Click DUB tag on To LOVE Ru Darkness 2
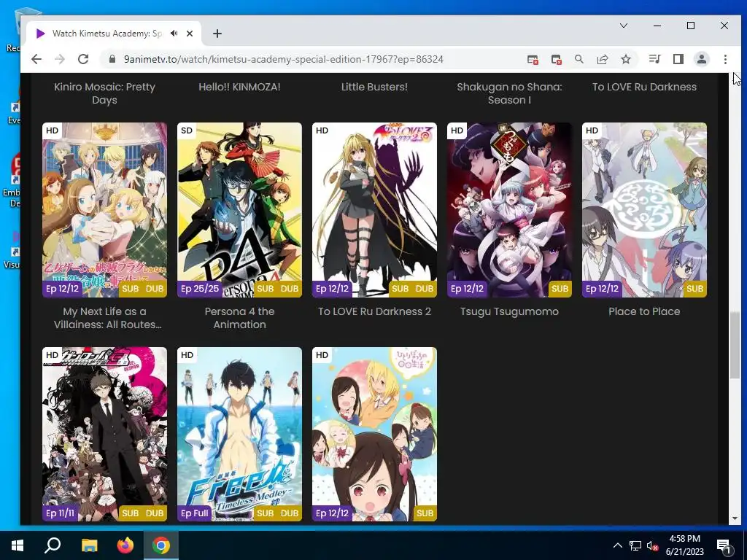 click(424, 289)
